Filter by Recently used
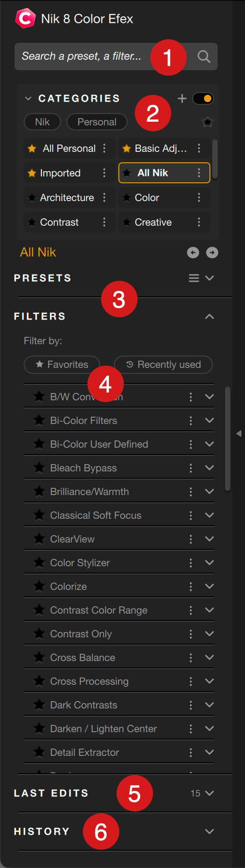This screenshot has width=245, height=868. 163,364
